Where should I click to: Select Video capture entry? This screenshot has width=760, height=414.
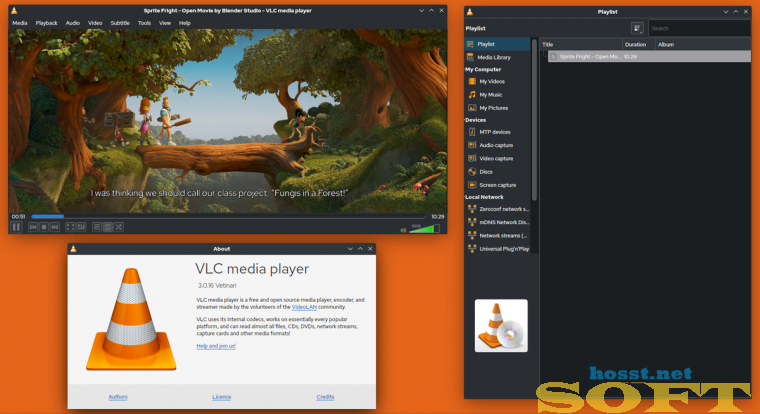pos(497,159)
